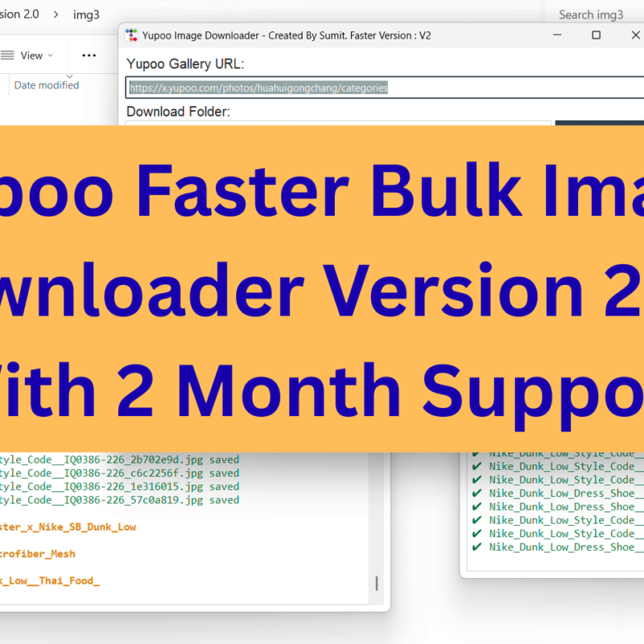
Task: Click the Yupoo Gallery URL input field
Action: coord(385,88)
